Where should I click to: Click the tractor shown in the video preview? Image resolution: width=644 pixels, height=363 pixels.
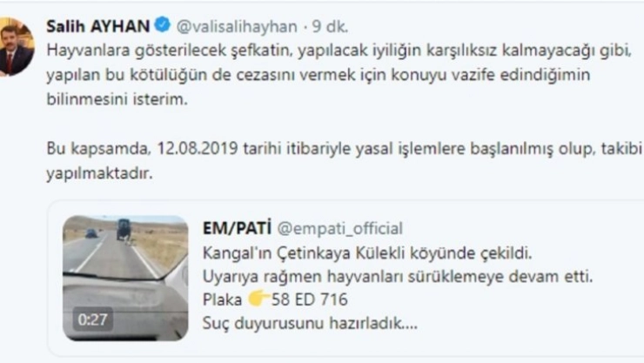point(124,229)
